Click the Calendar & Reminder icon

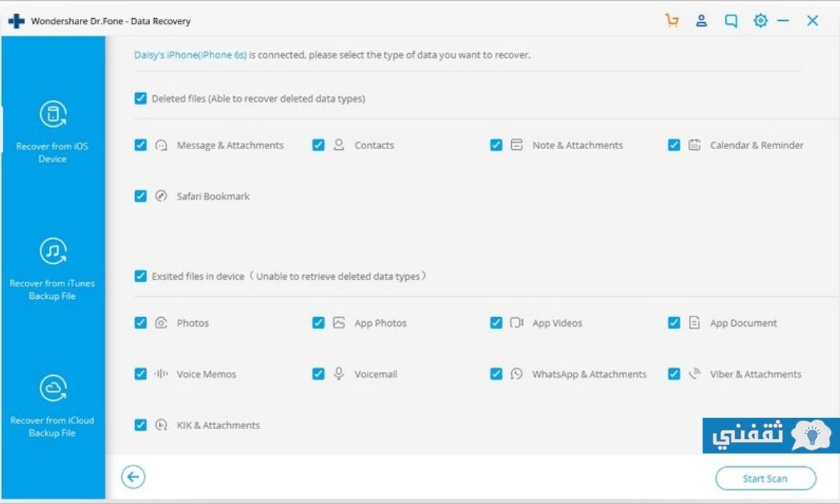[x=694, y=145]
